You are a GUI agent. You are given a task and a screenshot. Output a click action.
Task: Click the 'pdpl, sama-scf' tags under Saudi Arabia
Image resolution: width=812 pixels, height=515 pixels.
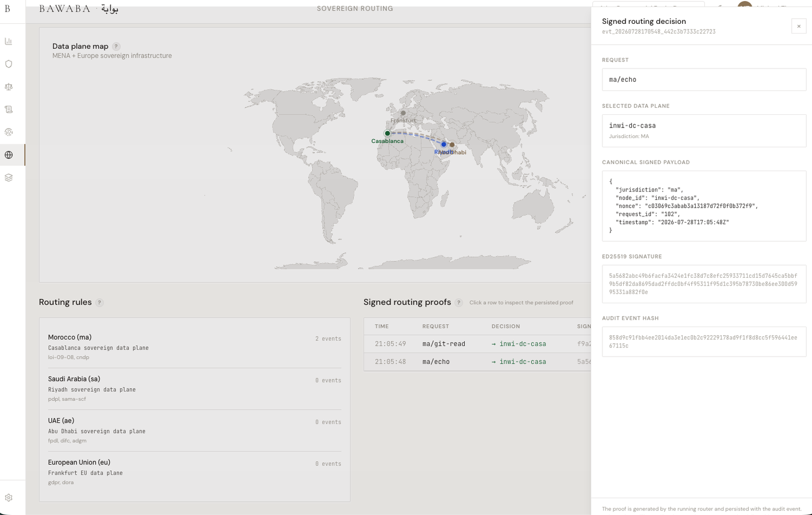[67, 399]
